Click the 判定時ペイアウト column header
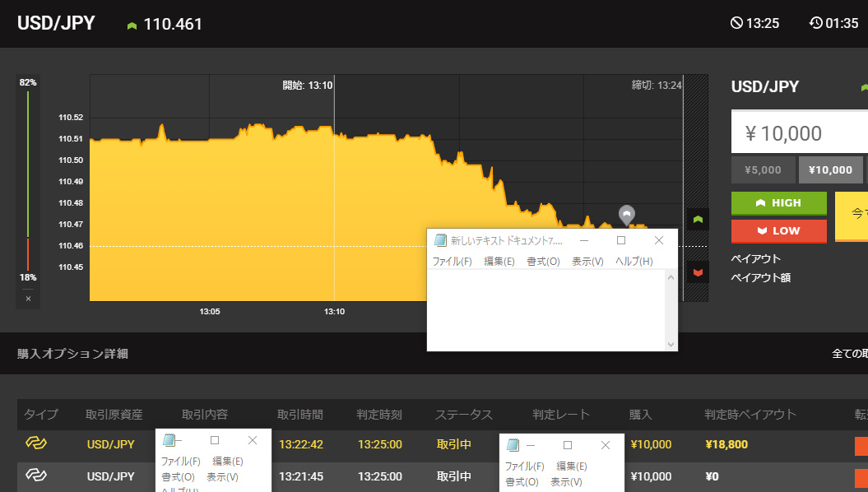 [750, 415]
